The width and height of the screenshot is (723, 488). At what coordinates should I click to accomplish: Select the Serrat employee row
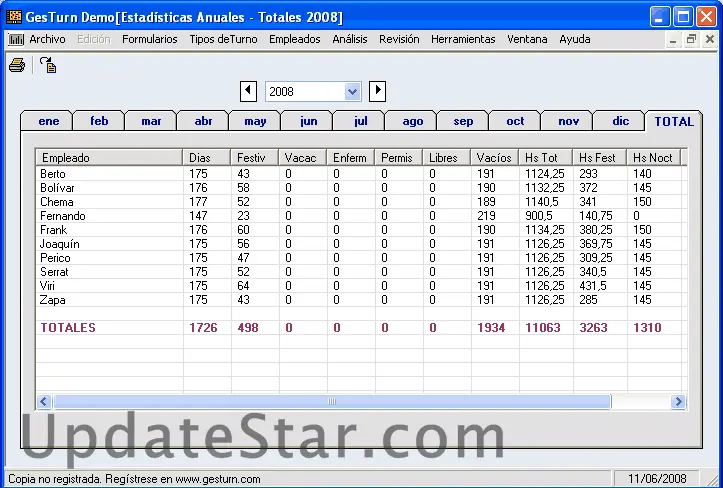[x=361, y=272]
